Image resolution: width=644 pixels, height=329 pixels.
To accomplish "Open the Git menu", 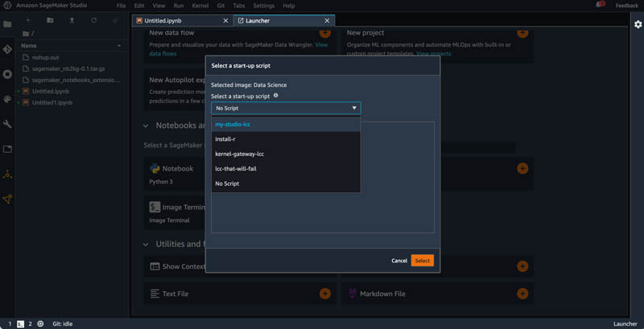I will coord(221,6).
